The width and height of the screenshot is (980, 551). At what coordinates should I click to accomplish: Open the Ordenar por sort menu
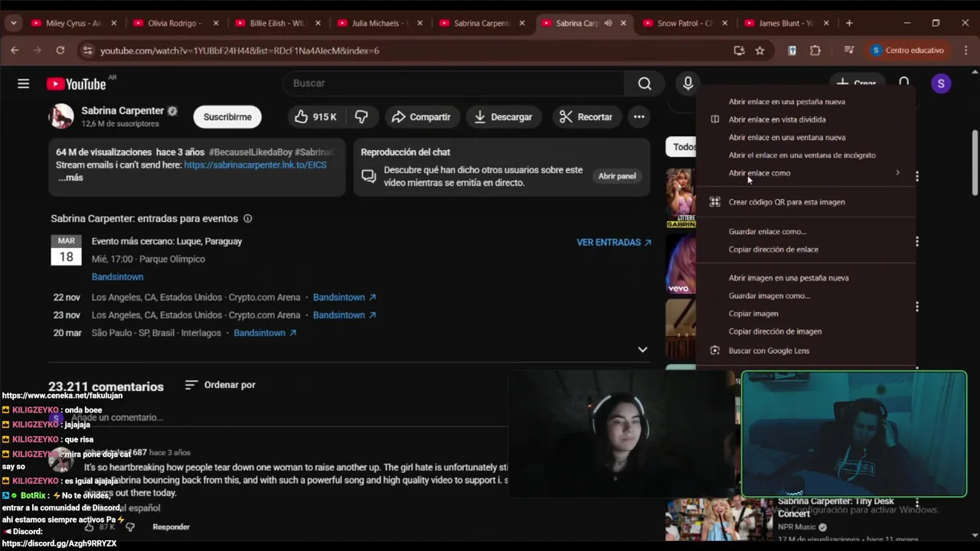[220, 385]
